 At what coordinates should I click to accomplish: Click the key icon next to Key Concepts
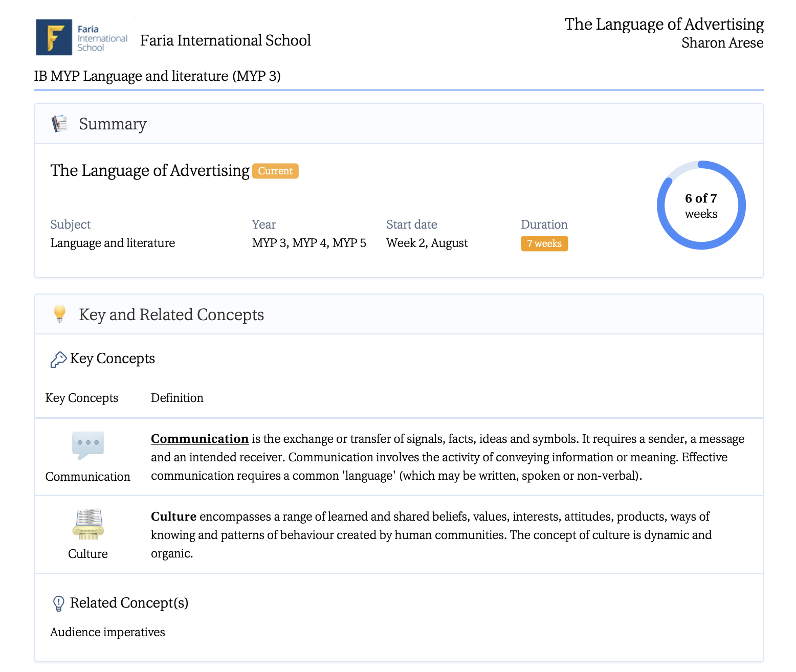[x=58, y=360]
